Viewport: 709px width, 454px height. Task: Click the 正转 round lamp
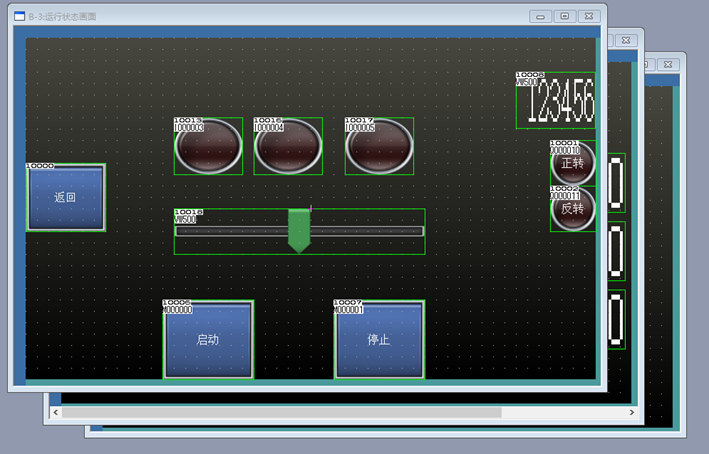coord(572,162)
